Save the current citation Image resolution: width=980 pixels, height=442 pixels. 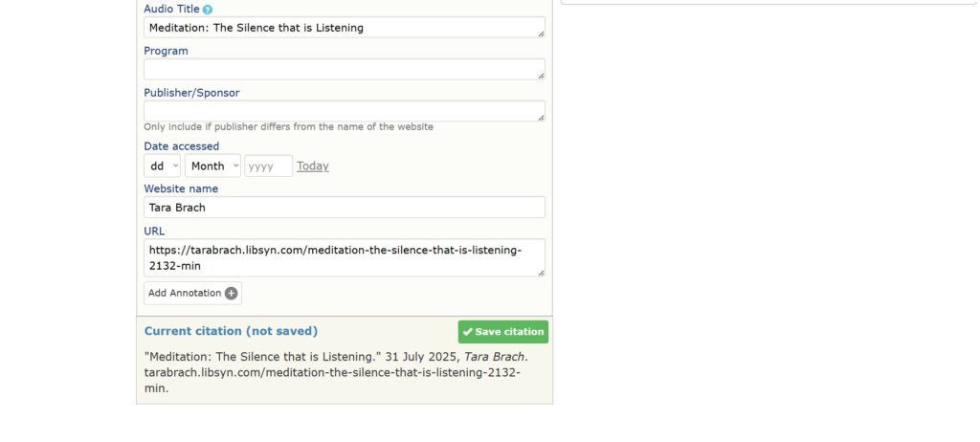pyautogui.click(x=503, y=332)
